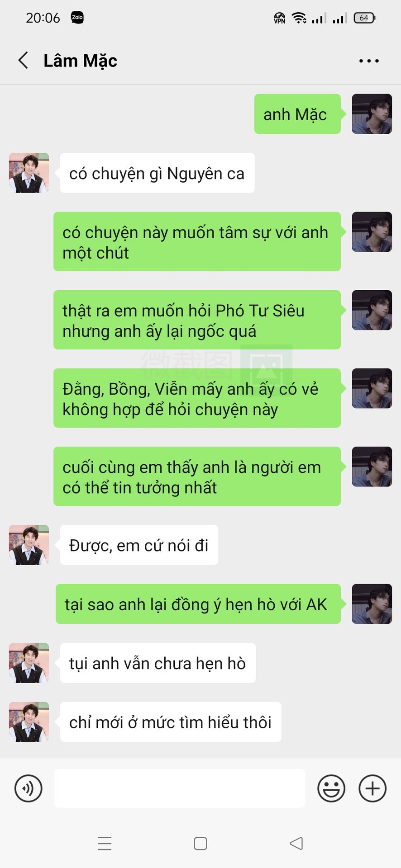Tap the message 'có chuyện gì Nguyên ca'
The height and width of the screenshot is (868, 401).
pyautogui.click(x=157, y=173)
